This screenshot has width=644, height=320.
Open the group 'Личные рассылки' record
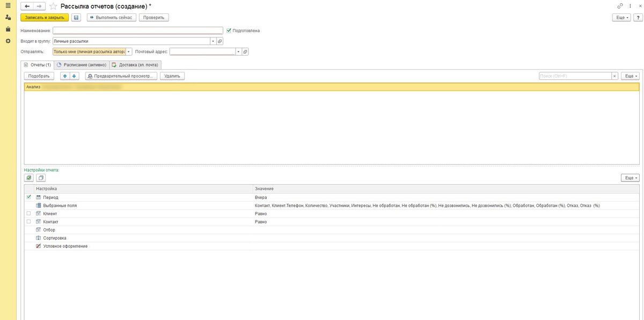point(219,41)
